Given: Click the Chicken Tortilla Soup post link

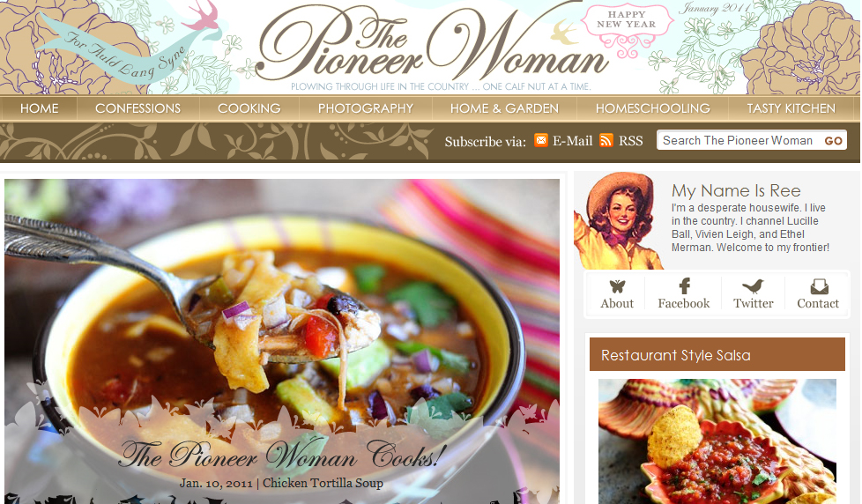Looking at the screenshot, I should tap(323, 483).
